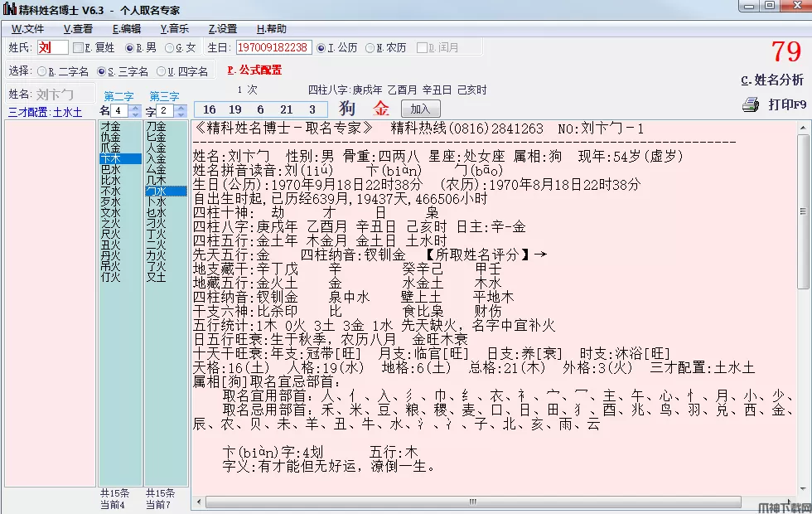The height and width of the screenshot is (514, 812).
Task: Enable the 复姓 compound surname checkbox
Action: (79, 48)
